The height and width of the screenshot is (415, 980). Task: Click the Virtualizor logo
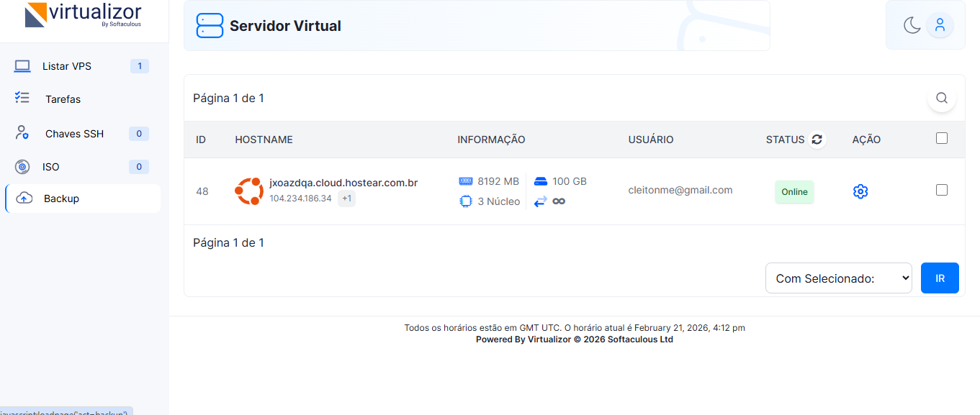point(84,14)
